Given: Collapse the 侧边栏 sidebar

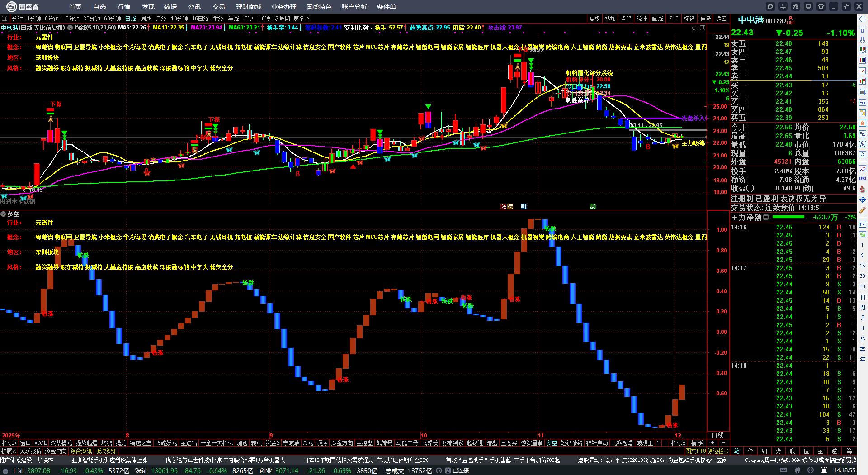Looking at the screenshot, I should [x=718, y=451].
